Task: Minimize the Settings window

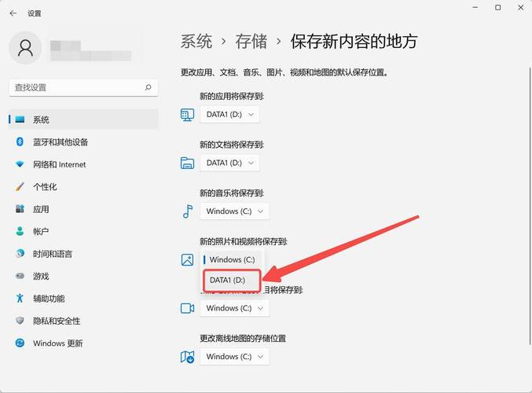Action: (475, 7)
